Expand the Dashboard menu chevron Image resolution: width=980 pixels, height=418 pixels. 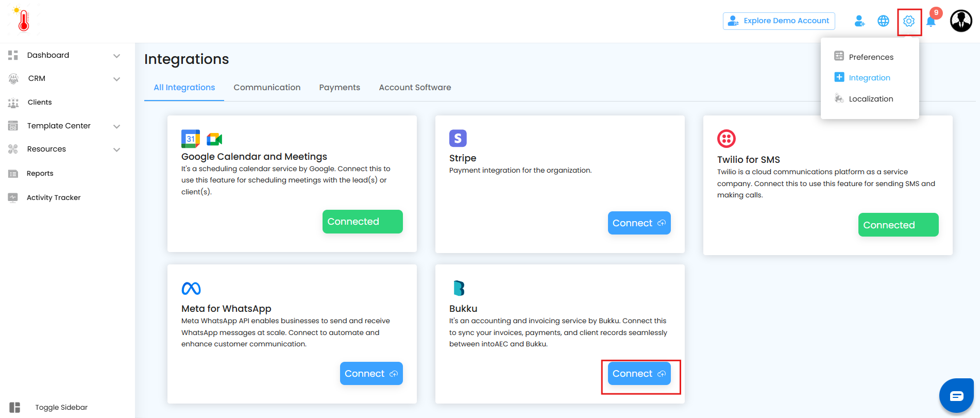pos(117,56)
